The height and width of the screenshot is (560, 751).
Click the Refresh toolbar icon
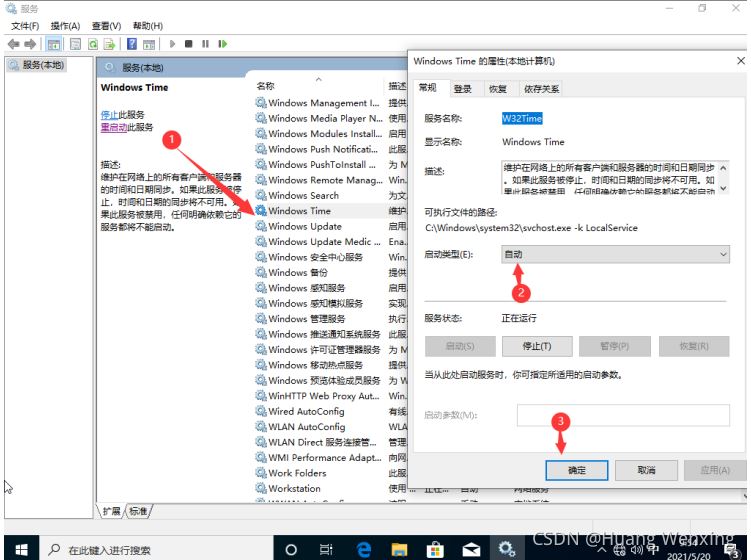pyautogui.click(x=93, y=44)
